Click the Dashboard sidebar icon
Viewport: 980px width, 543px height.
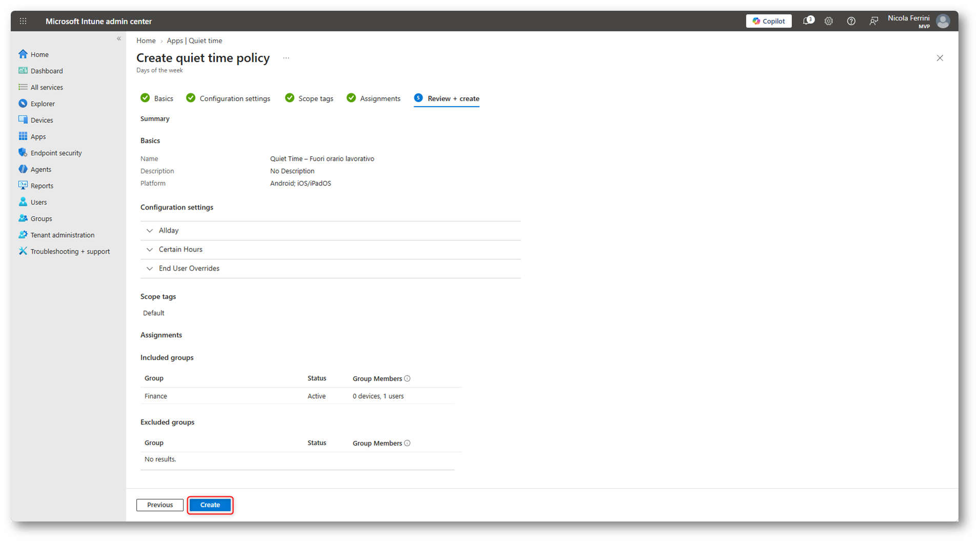[x=23, y=70]
